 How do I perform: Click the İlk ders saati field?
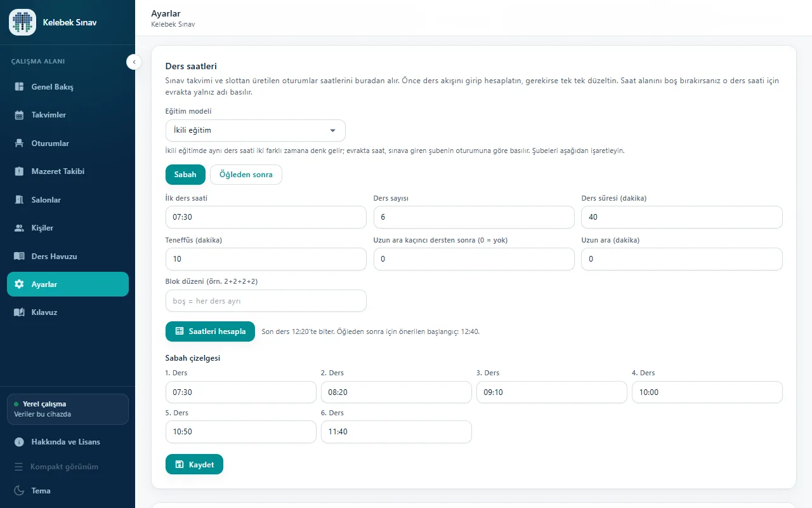[266, 217]
